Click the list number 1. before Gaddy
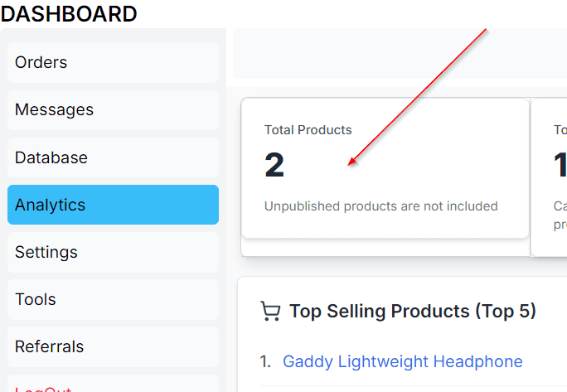 tap(265, 361)
